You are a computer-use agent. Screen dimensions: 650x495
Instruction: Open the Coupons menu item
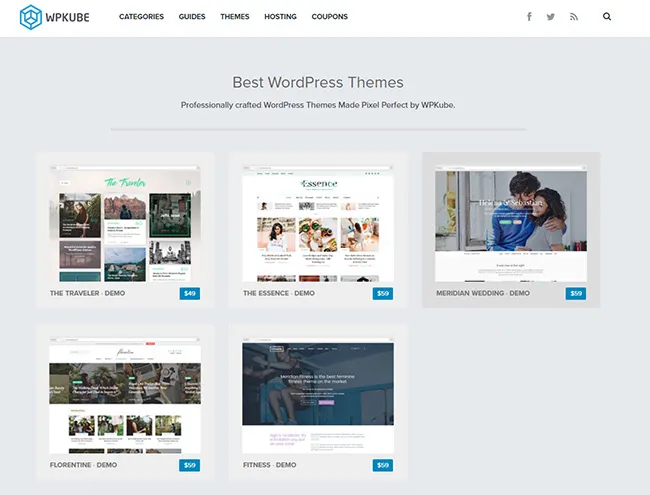(x=329, y=17)
